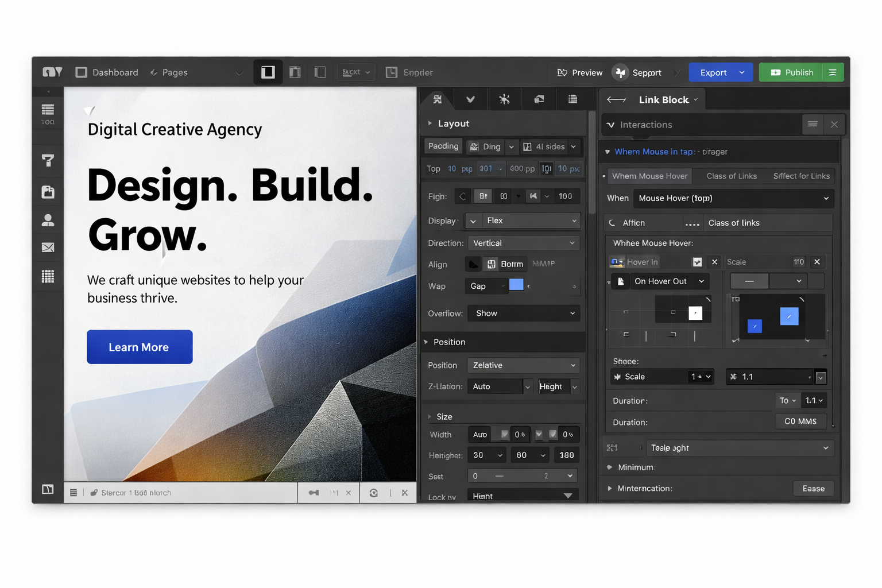Remove the Hover In action

click(x=714, y=262)
